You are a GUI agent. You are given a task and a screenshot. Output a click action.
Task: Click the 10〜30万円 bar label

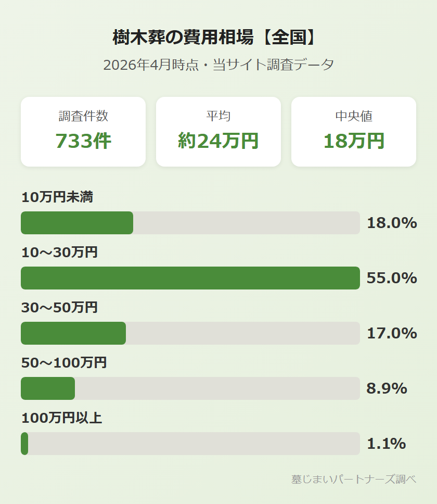pyautogui.click(x=59, y=253)
